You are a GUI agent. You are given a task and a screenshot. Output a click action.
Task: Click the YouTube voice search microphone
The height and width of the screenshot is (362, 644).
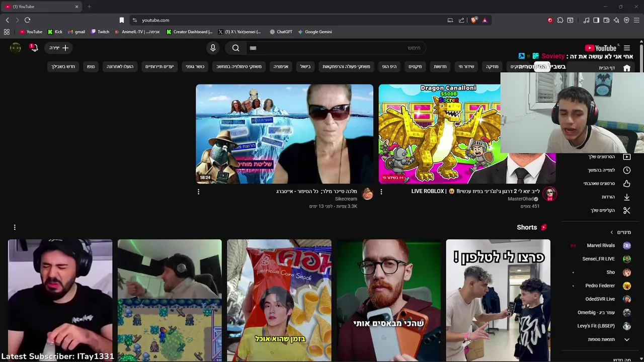click(213, 48)
